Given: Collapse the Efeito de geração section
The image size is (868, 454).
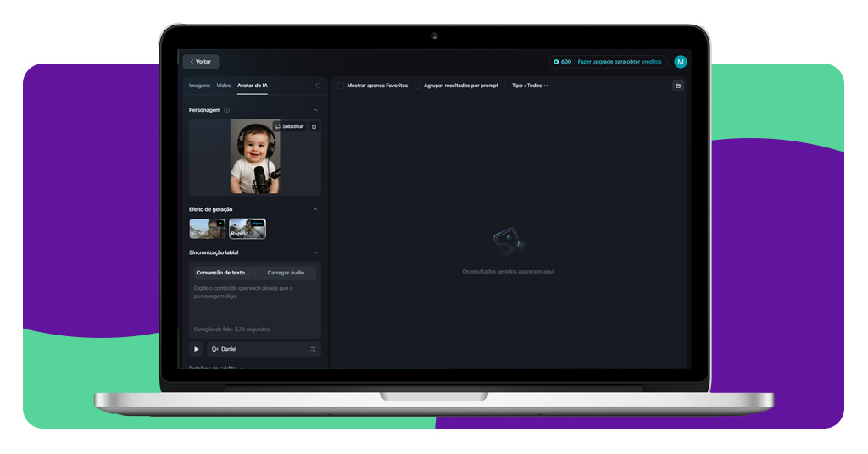Looking at the screenshot, I should (x=315, y=209).
